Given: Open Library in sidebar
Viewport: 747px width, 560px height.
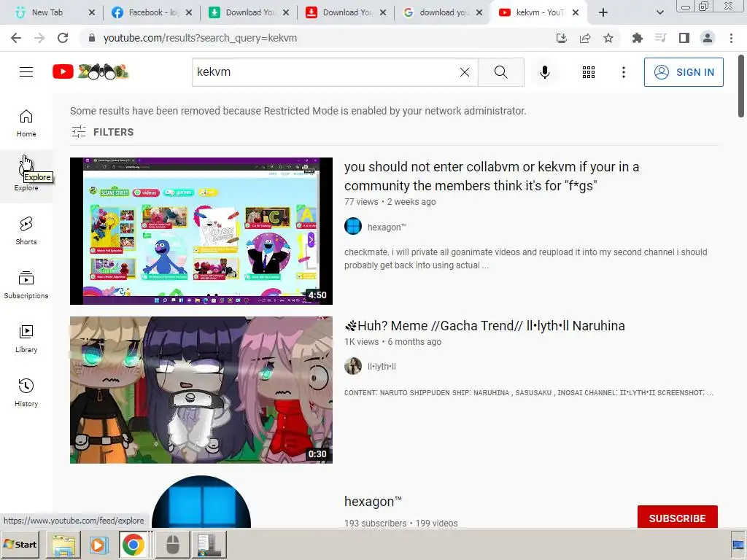Looking at the screenshot, I should coord(26,339).
